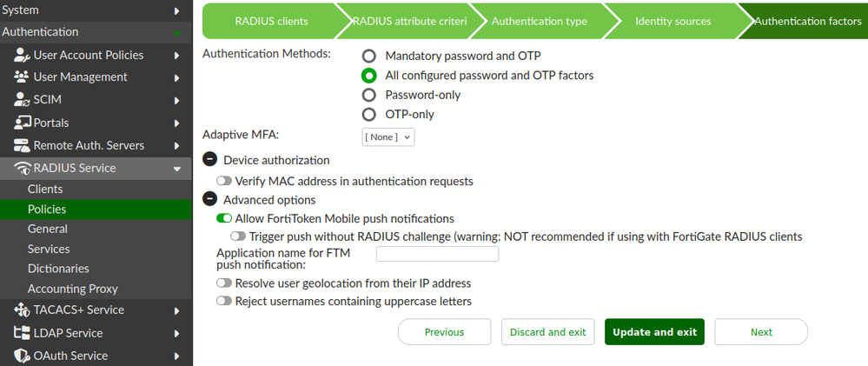Click the User Management people icon
Screen dimensions: 868x366
pyautogui.click(x=22, y=77)
